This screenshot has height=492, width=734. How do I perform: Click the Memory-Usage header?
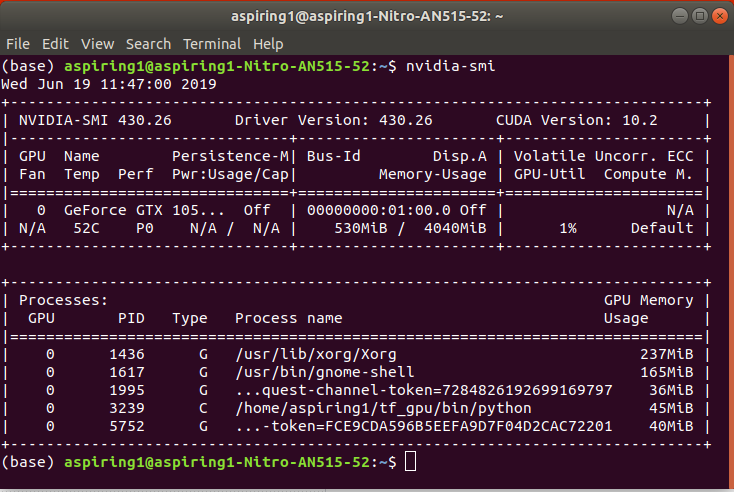click(433, 175)
